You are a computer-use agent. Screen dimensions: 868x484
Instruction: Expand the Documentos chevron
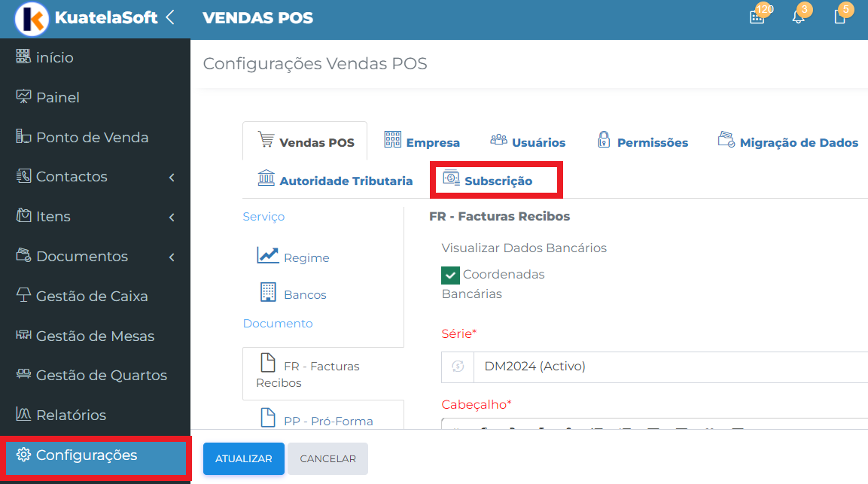(172, 257)
